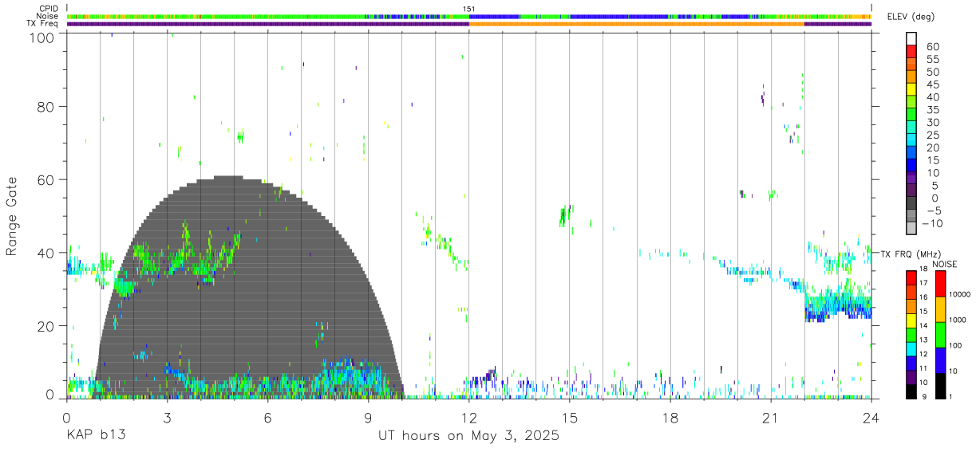Image resolution: width=980 pixels, height=452 pixels.
Task: Click the x-axis tick label '24'
Action: pyautogui.click(x=871, y=418)
